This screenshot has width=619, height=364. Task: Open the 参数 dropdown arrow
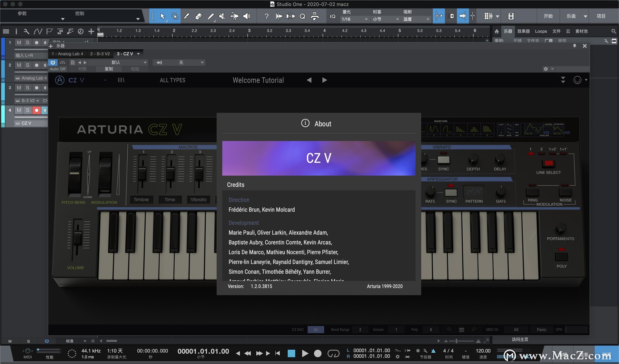[63, 19]
